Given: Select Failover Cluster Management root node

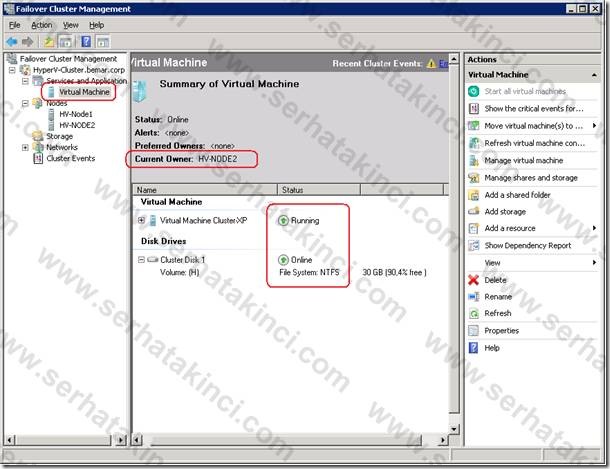Looking at the screenshot, I should pyautogui.click(x=68, y=59).
